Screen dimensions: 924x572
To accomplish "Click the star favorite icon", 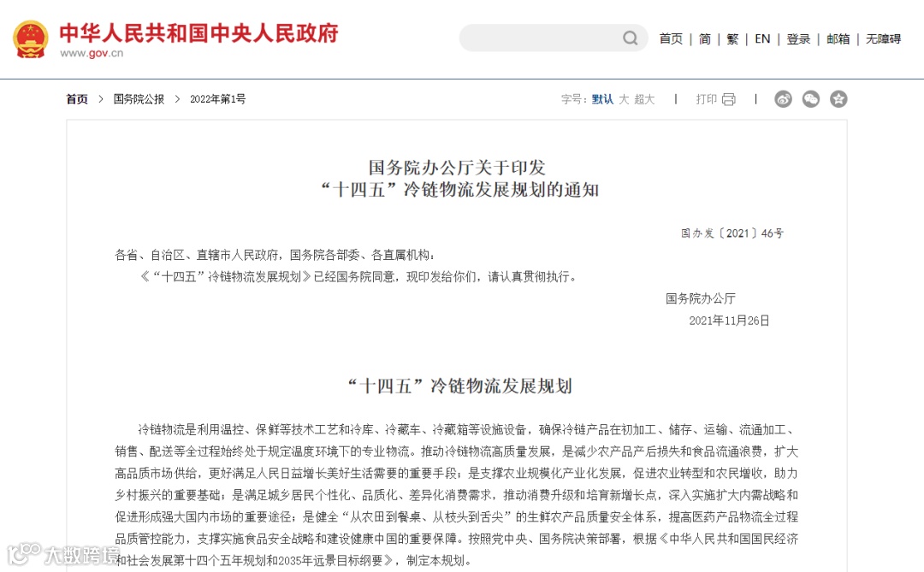I will click(x=838, y=99).
